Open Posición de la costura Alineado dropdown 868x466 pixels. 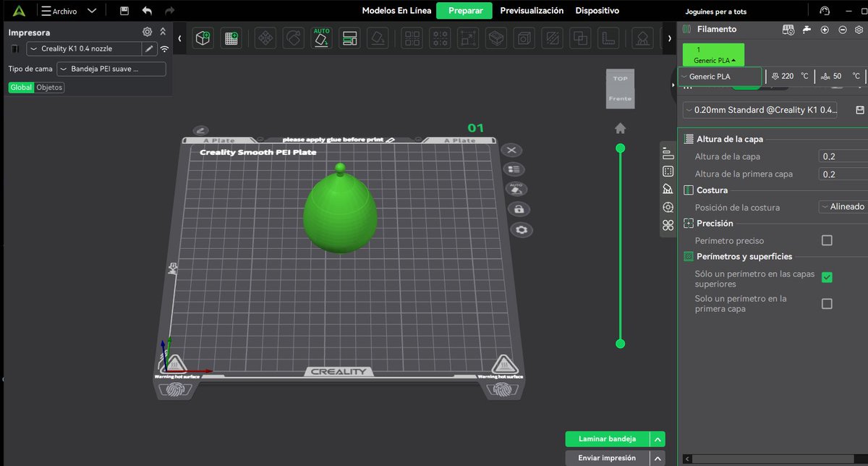[843, 207]
